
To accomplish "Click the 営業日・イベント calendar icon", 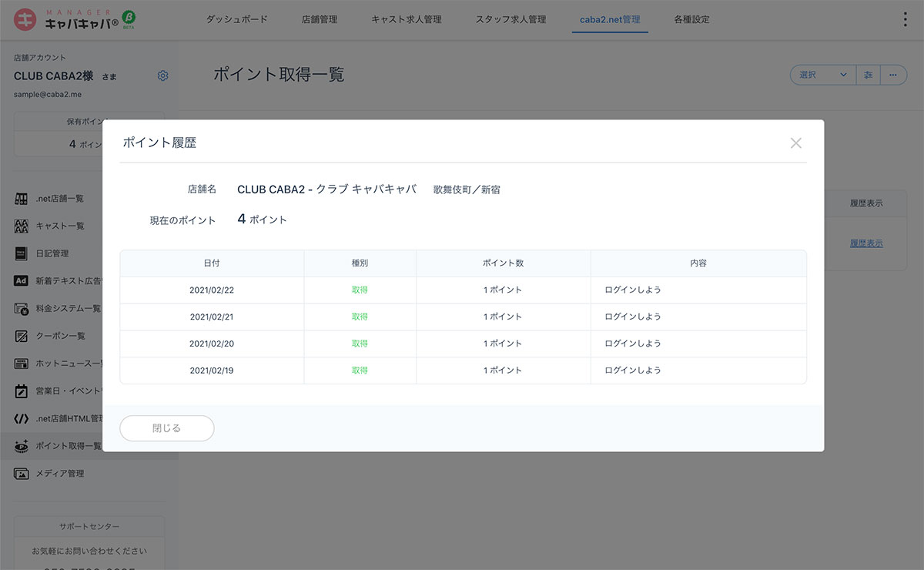I will click(22, 391).
